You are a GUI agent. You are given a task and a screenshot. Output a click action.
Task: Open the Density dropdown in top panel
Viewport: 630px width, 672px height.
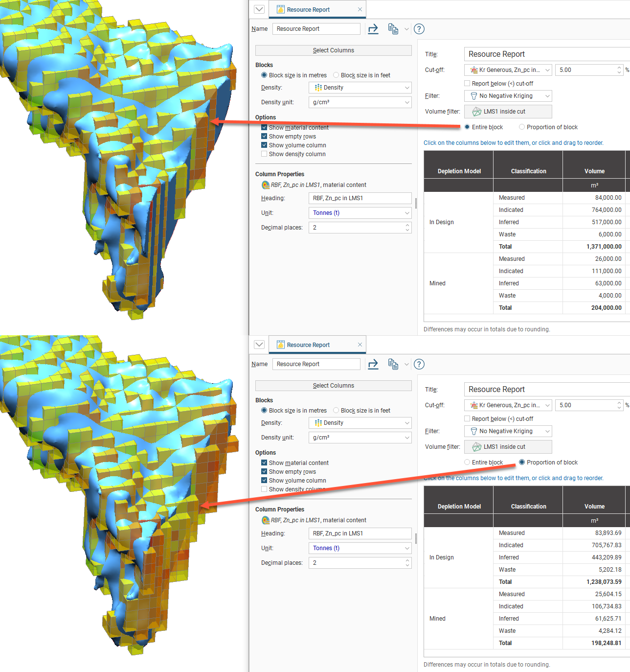tap(360, 88)
